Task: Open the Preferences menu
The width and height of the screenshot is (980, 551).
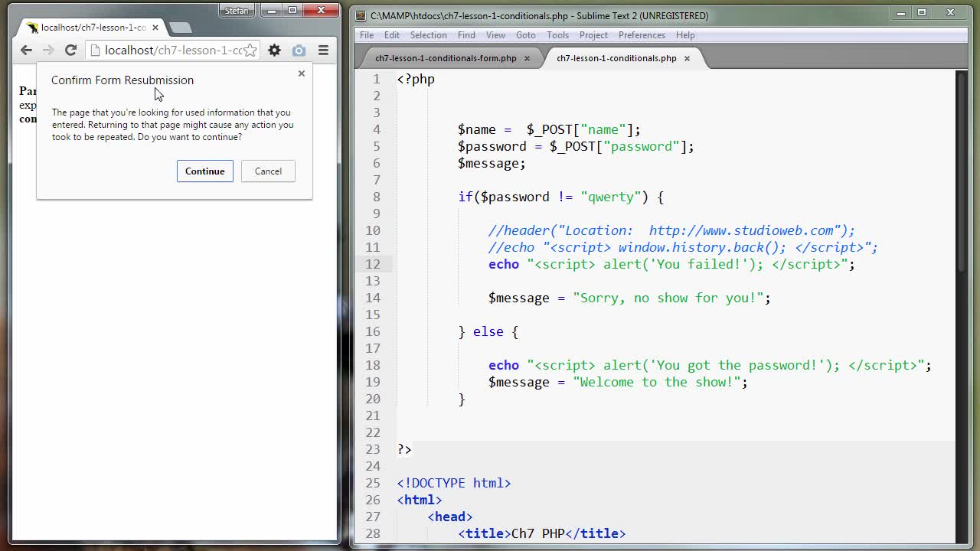Action: [642, 35]
